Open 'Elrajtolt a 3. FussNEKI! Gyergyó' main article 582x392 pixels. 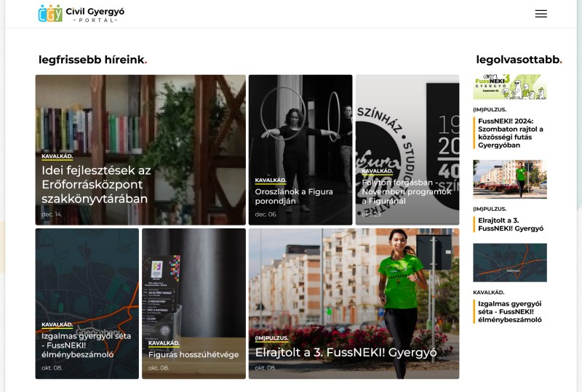point(346,353)
